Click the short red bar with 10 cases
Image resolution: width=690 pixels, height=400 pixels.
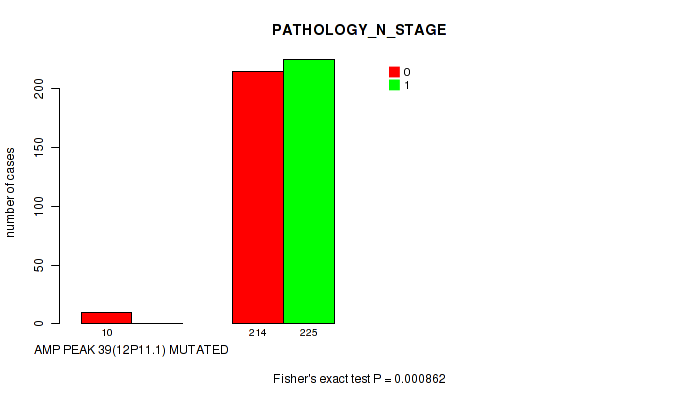click(106, 317)
